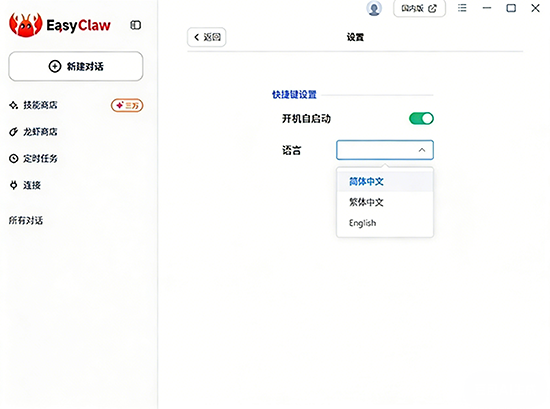Click the 开机自启动 label
This screenshot has height=409, width=550.
click(x=306, y=119)
